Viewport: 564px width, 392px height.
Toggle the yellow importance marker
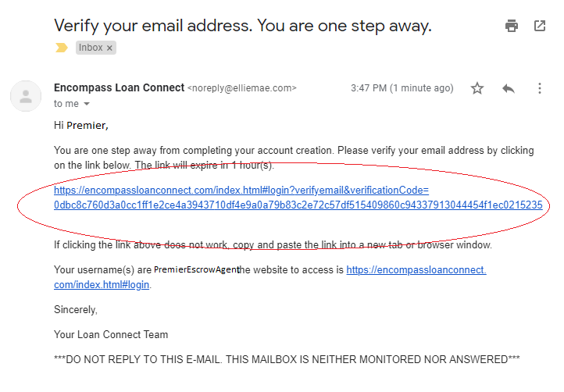tap(62, 48)
